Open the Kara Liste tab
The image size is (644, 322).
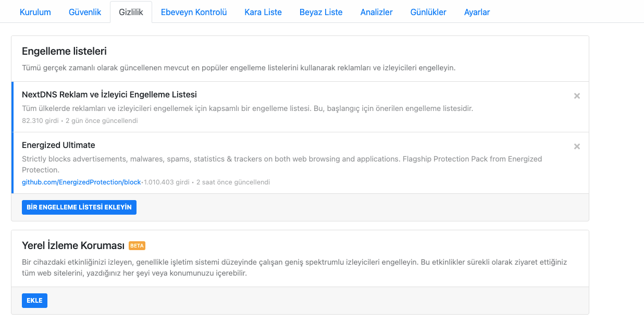263,12
